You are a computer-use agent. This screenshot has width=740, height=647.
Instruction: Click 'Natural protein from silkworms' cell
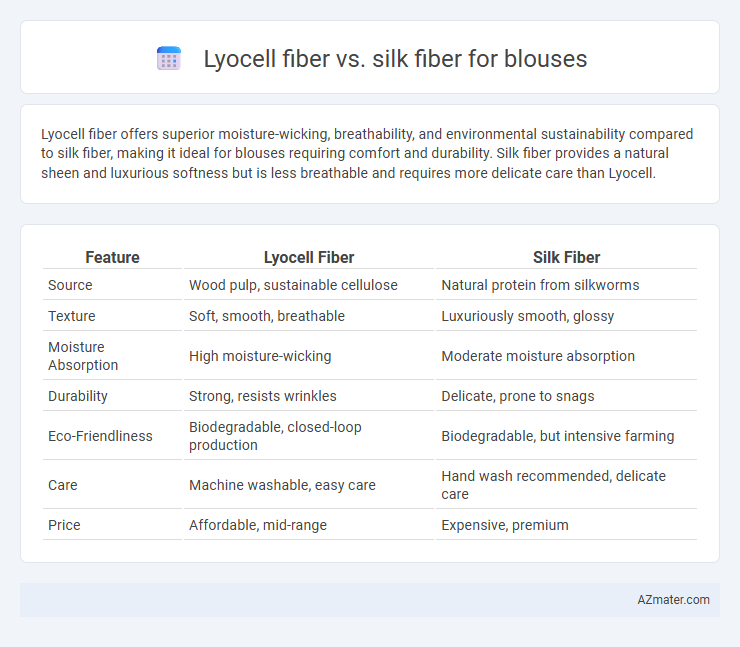tap(540, 285)
